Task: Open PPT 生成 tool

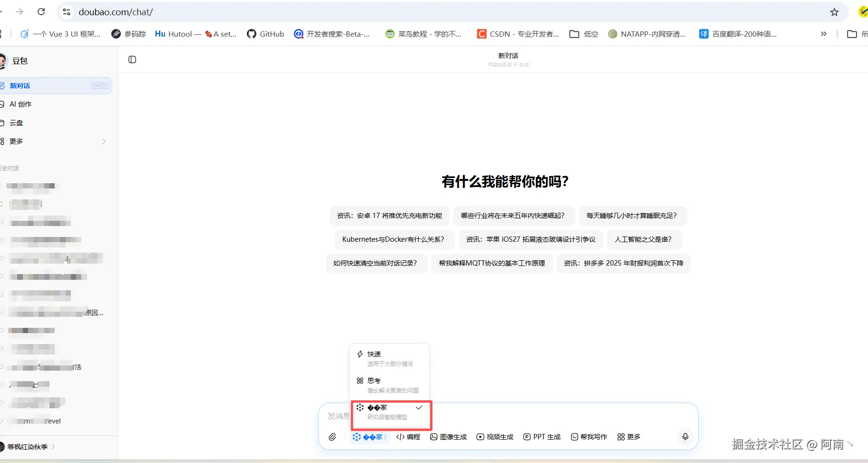Action: (542, 437)
